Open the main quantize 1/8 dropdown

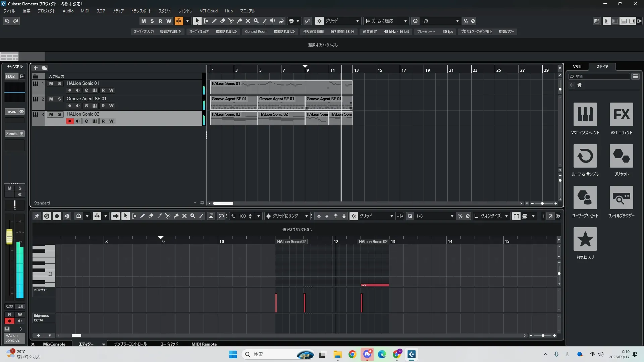tap(457, 21)
